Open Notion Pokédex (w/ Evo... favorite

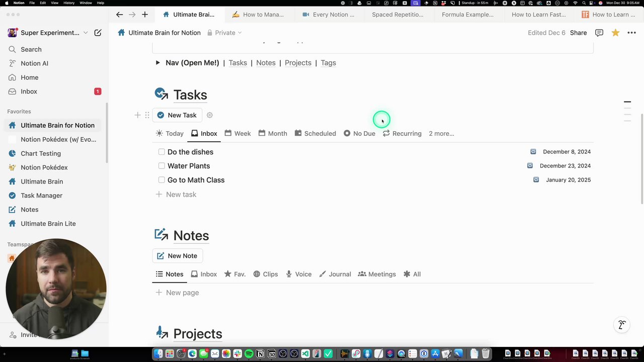point(53,139)
